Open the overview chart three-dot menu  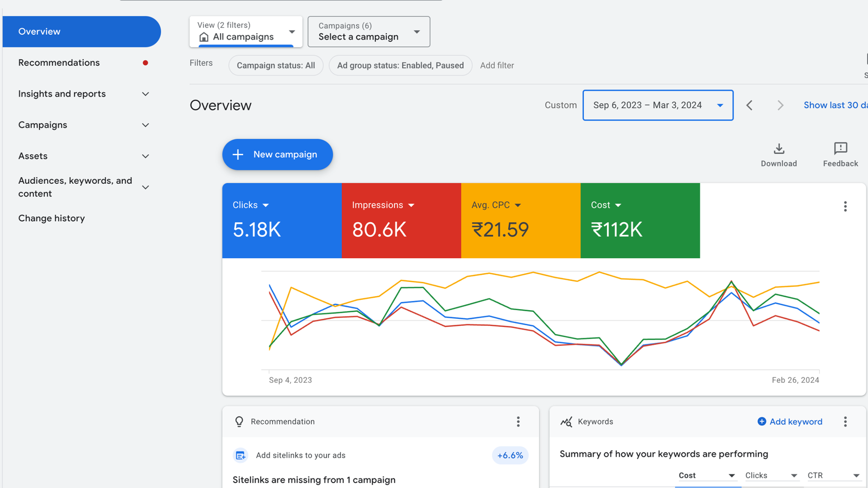pyautogui.click(x=845, y=207)
